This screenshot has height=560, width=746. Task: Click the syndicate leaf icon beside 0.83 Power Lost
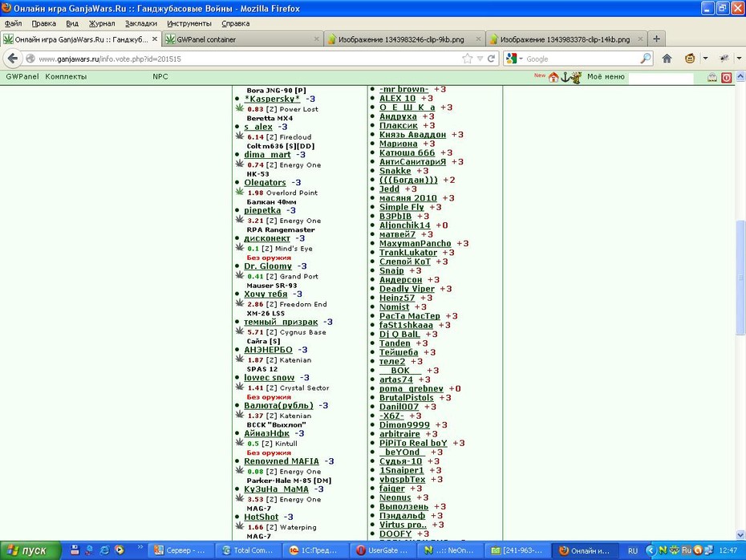[x=240, y=108]
